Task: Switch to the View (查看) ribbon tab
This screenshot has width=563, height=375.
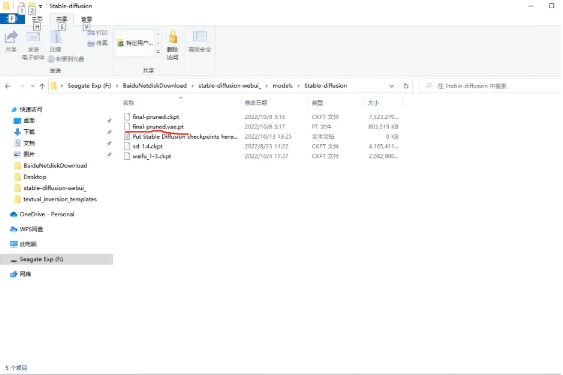Action: tap(87, 19)
